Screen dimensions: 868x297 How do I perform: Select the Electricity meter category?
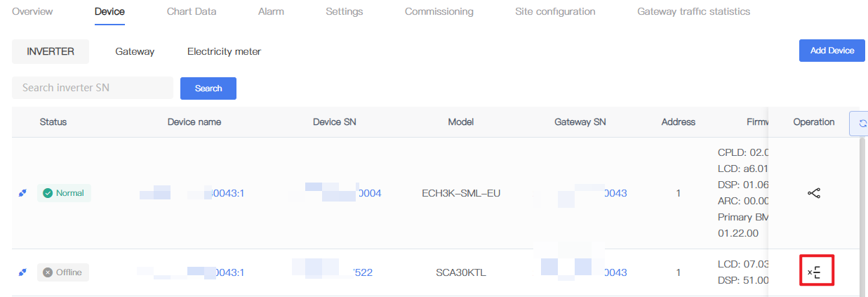(x=224, y=51)
